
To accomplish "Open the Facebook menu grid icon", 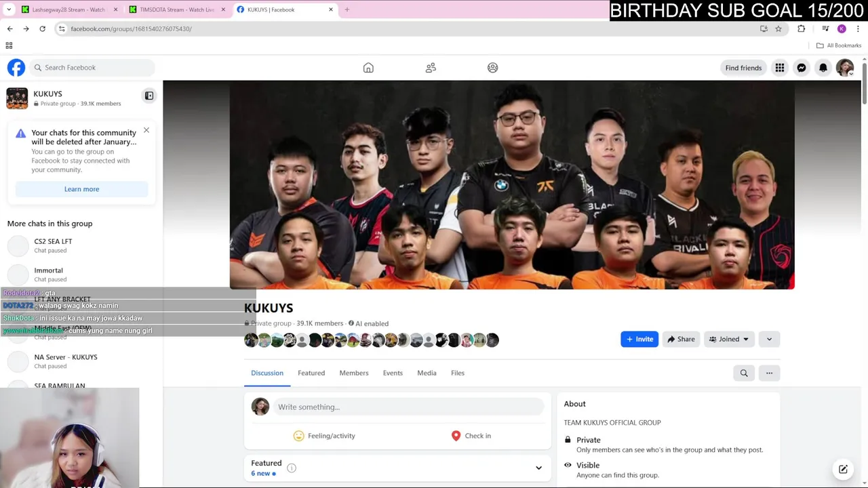I will (x=780, y=68).
